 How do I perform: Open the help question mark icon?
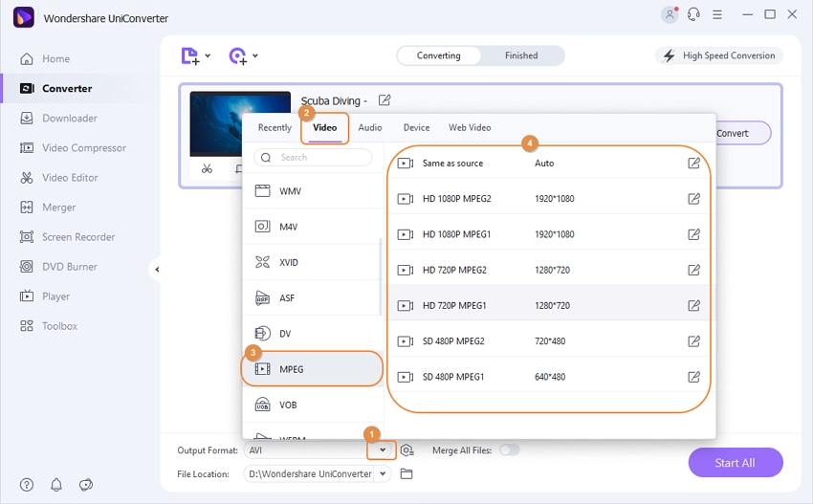[27, 485]
